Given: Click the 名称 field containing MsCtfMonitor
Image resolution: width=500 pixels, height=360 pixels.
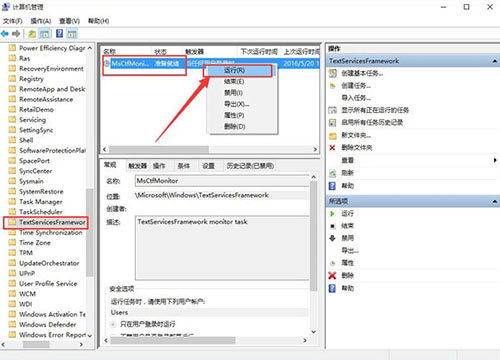Looking at the screenshot, I should 222,181.
